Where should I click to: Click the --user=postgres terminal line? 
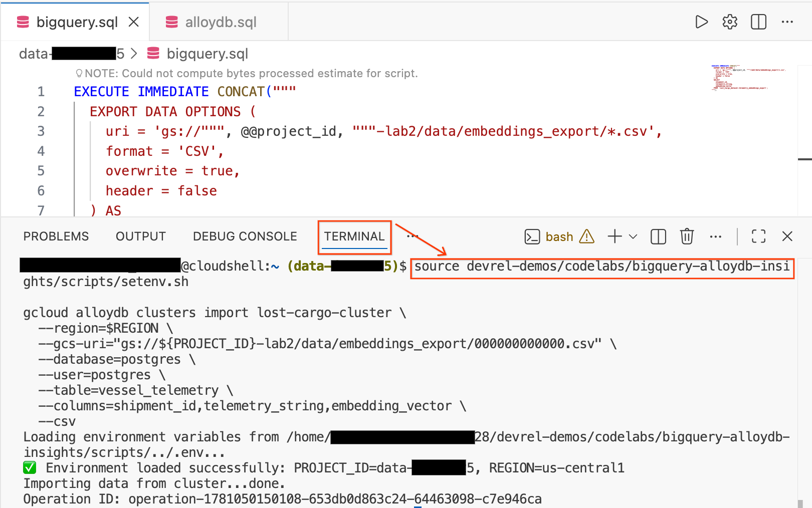(102, 375)
